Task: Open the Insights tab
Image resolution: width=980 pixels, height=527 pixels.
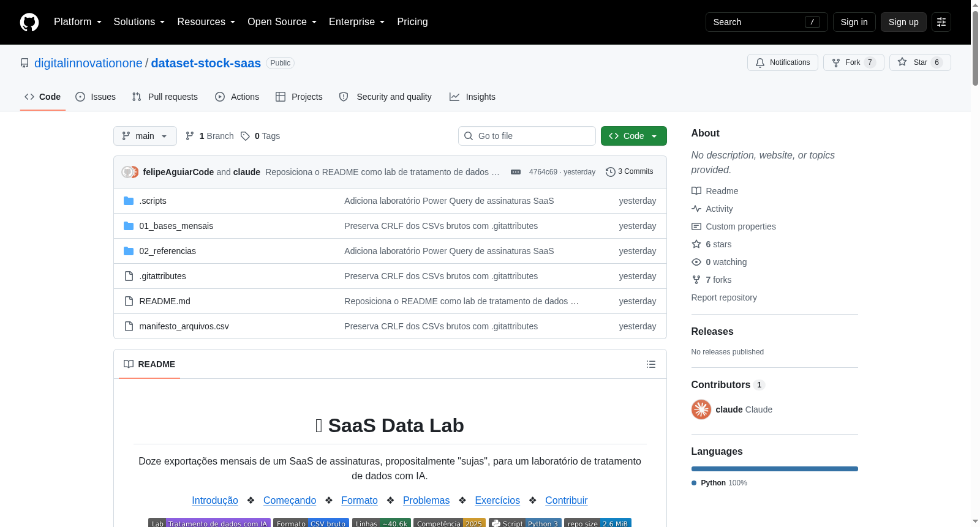Action: click(472, 97)
